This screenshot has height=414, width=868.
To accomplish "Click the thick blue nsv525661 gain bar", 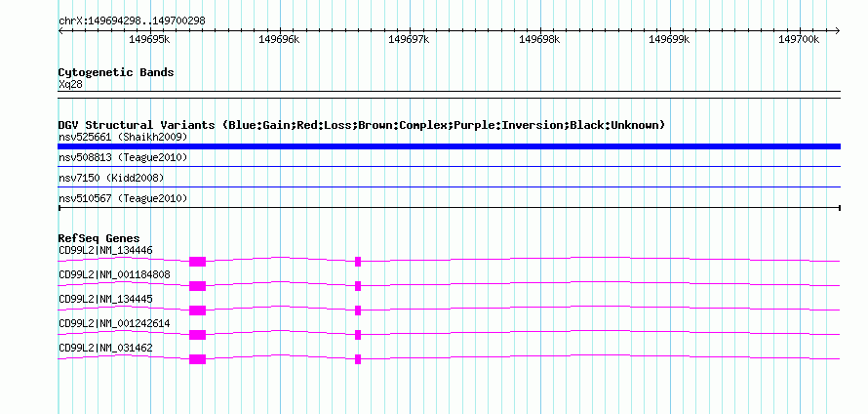I will point(449,146).
